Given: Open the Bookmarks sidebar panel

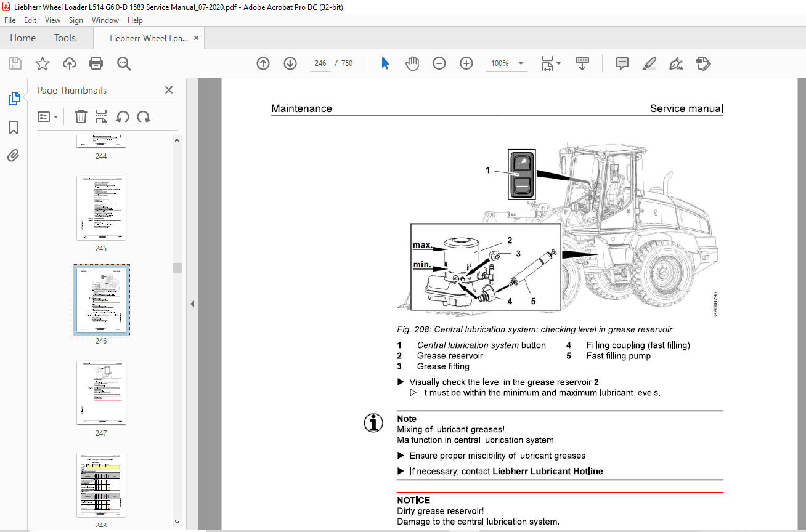Looking at the screenshot, I should pyautogui.click(x=14, y=127).
